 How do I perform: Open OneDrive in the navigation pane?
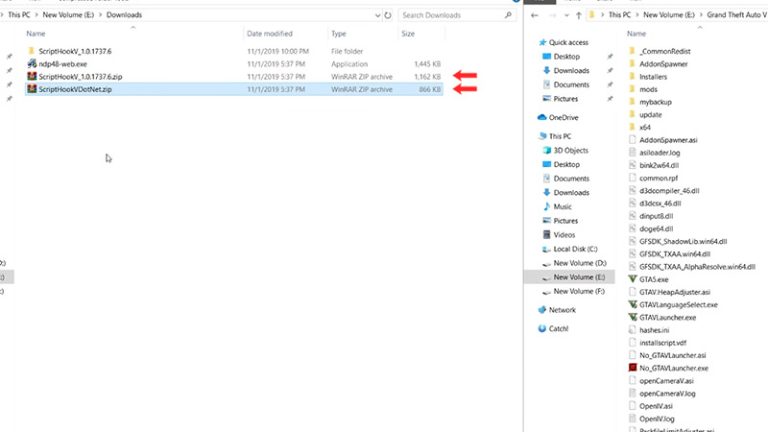click(563, 117)
